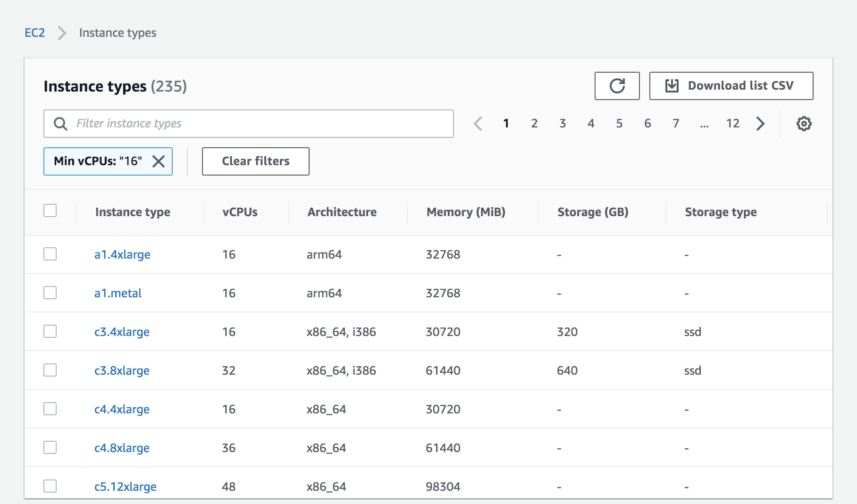The width and height of the screenshot is (857, 504).
Task: Click arm64 in a1.metal row
Action: (324, 293)
